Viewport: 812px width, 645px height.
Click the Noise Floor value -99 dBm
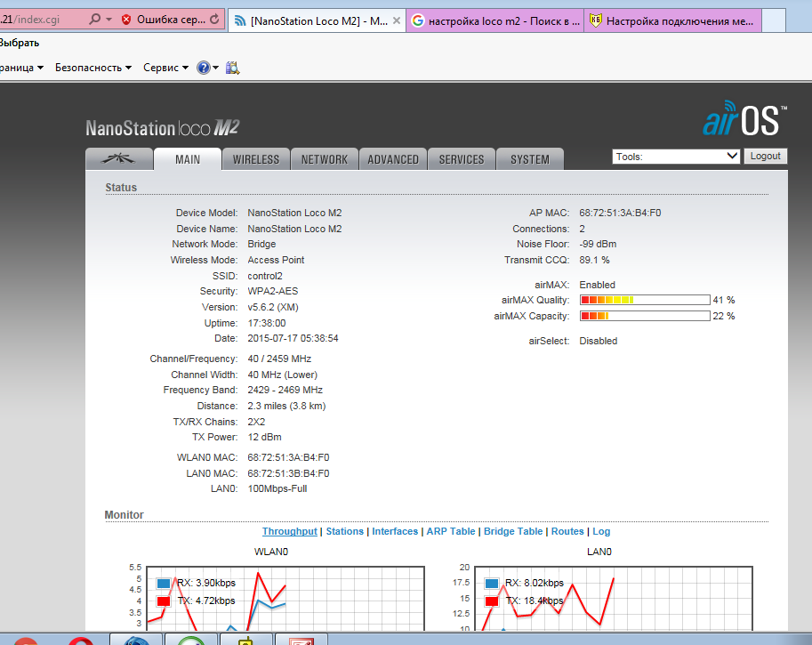[x=598, y=244]
